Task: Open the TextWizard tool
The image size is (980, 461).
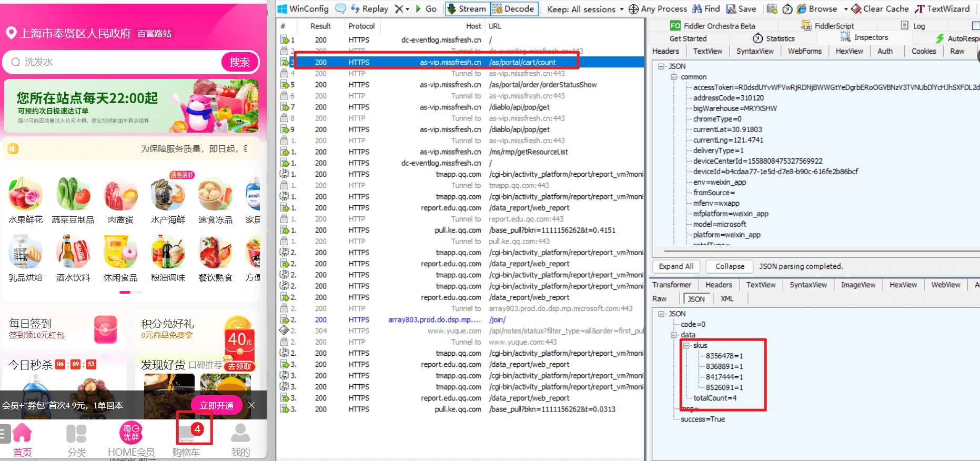Action: (x=942, y=9)
